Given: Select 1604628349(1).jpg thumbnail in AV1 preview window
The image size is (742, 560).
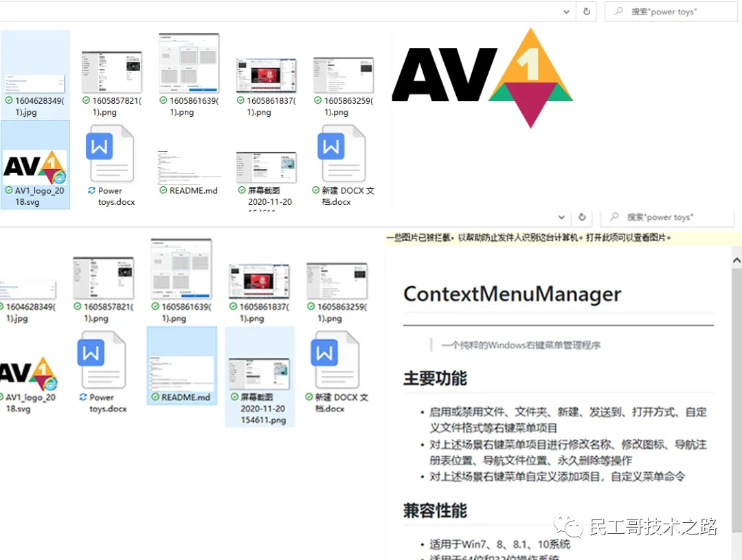Looking at the screenshot, I should pyautogui.click(x=35, y=83).
